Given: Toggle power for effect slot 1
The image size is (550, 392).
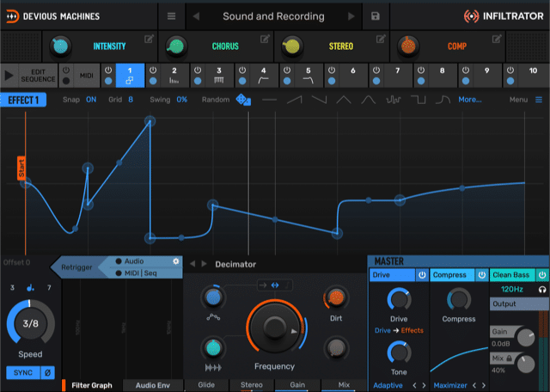Looking at the screenshot, I should [x=108, y=70].
